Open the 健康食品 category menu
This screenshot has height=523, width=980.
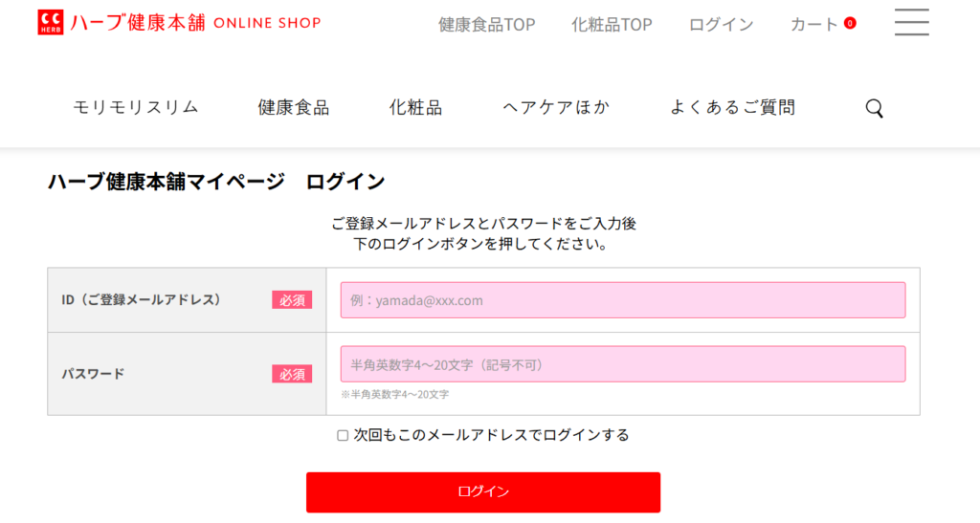click(294, 107)
